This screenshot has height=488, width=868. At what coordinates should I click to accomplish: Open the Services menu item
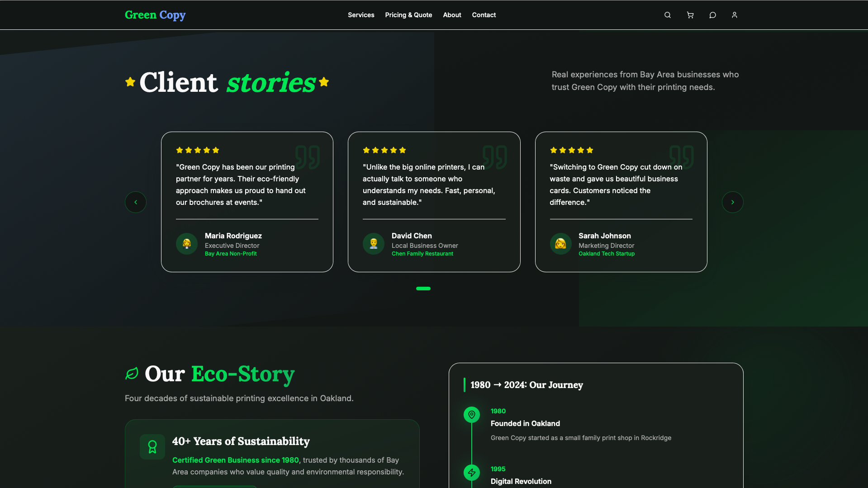click(x=361, y=15)
